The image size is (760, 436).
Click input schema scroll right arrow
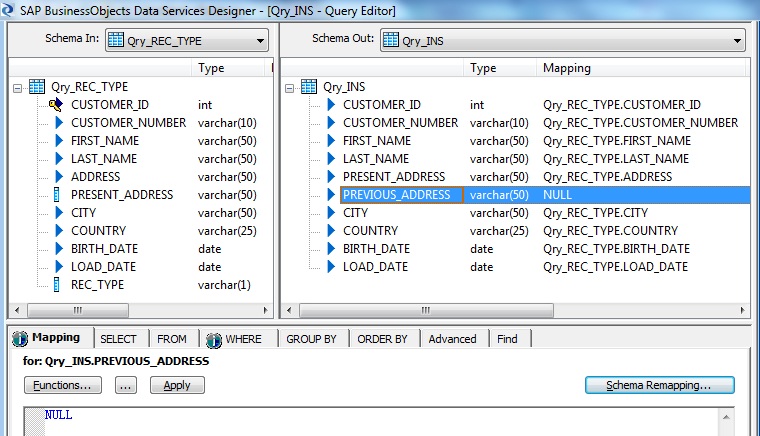[x=265, y=310]
